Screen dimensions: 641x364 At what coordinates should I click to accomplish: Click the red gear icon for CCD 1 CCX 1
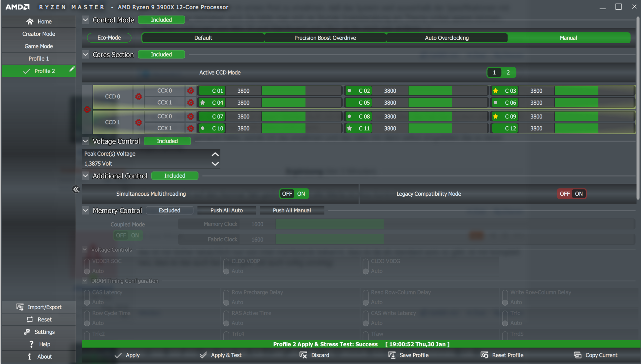pyautogui.click(x=191, y=128)
